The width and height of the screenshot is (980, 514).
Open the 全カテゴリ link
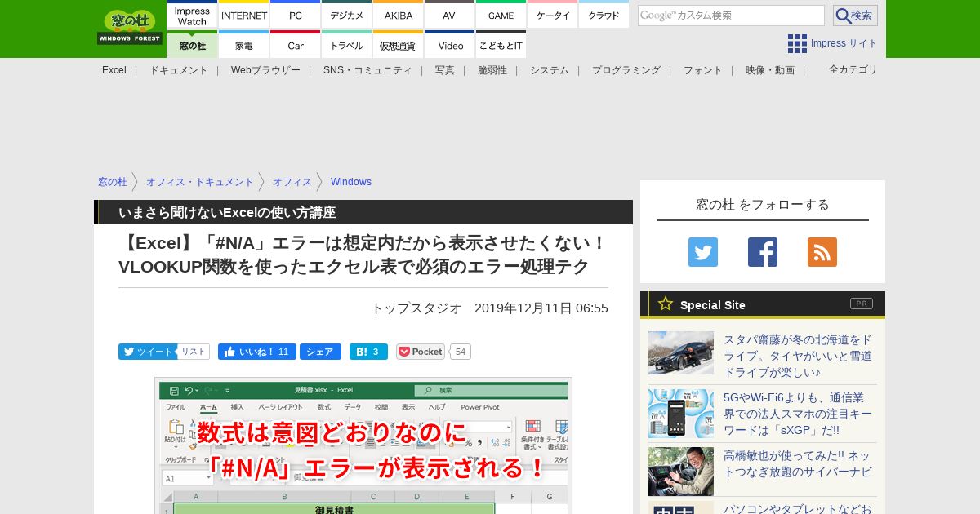click(x=853, y=69)
